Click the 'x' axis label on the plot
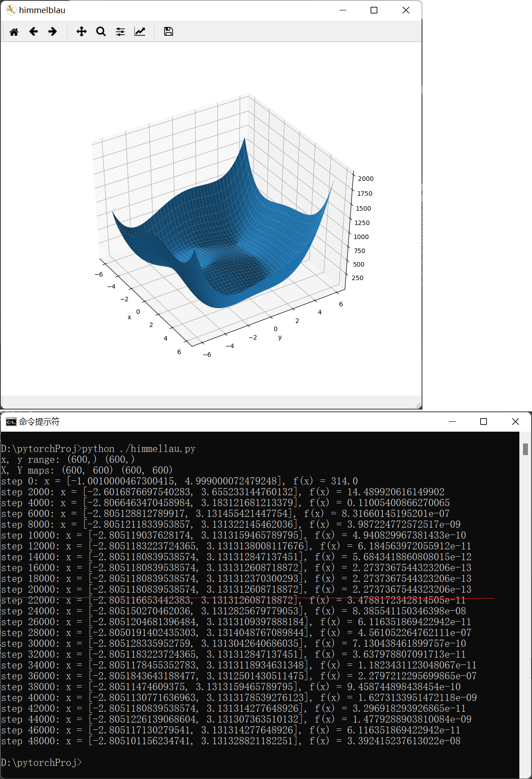The width and height of the screenshot is (532, 779). pos(129,317)
